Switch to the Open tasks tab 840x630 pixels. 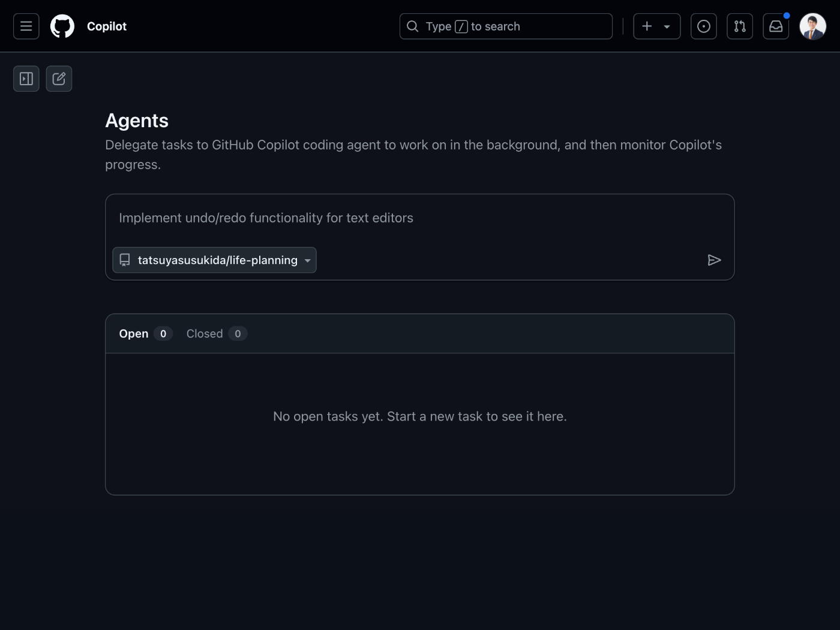click(x=146, y=334)
